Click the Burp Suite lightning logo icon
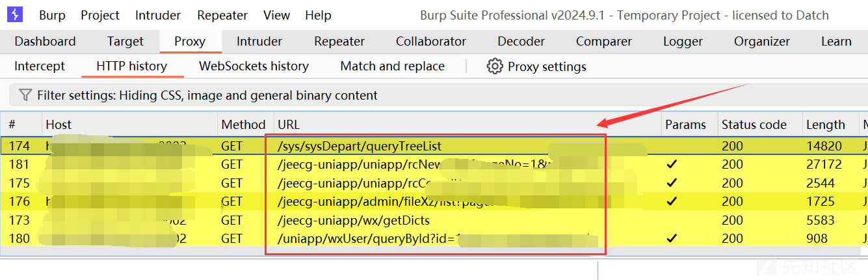This screenshot has width=868, height=280. click(15, 14)
